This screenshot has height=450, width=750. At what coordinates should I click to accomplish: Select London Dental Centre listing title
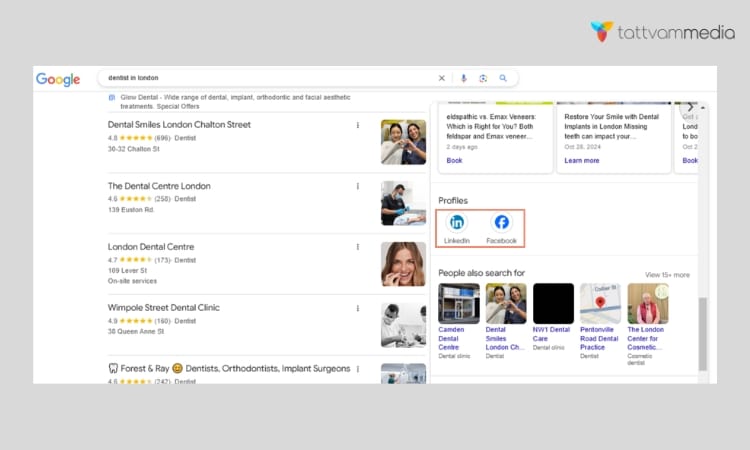click(x=151, y=247)
